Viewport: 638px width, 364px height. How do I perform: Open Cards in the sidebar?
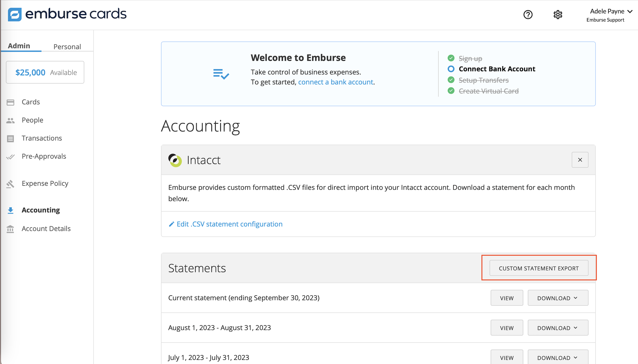[x=31, y=102]
